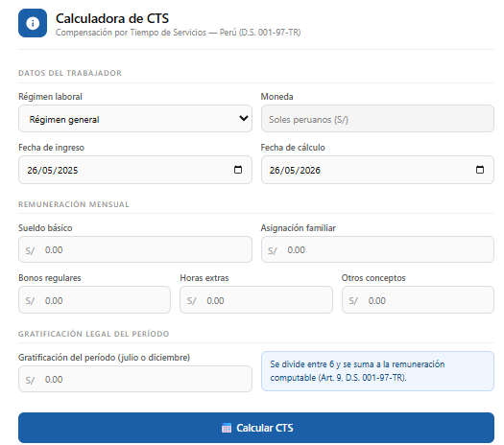
Task: Click the Asignación familiar amount field
Action: coord(377,249)
